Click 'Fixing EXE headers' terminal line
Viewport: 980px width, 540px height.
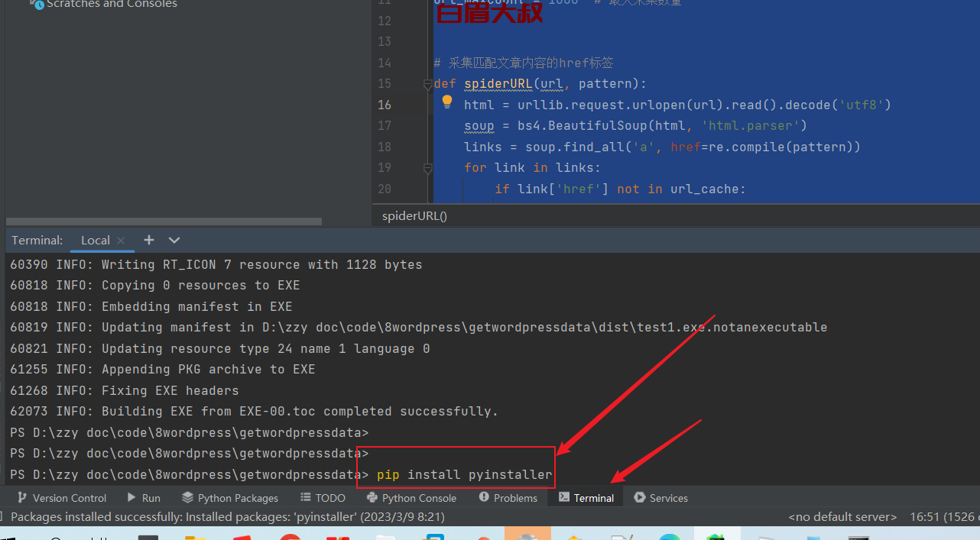124,390
